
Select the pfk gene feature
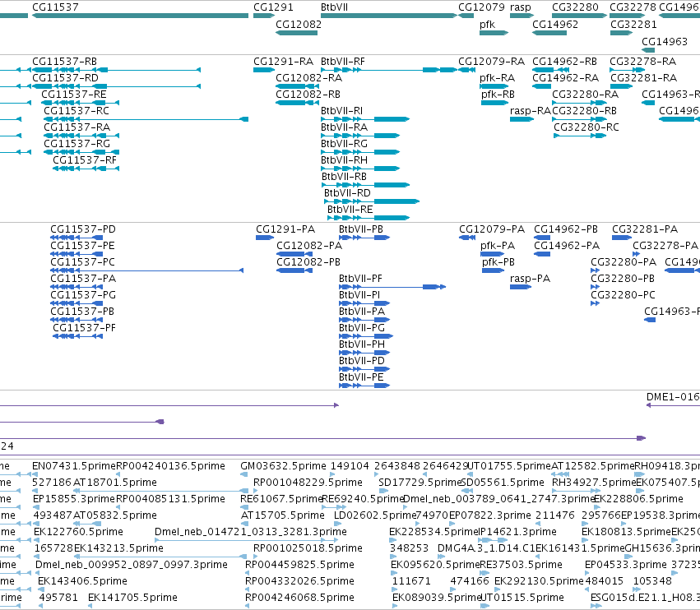(494, 33)
